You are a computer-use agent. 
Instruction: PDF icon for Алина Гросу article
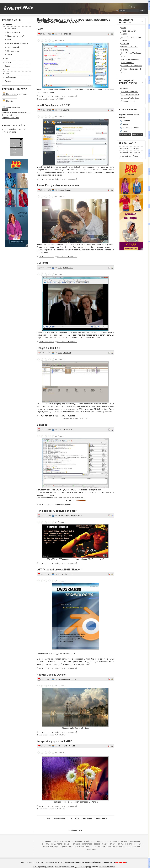tap(109, 190)
